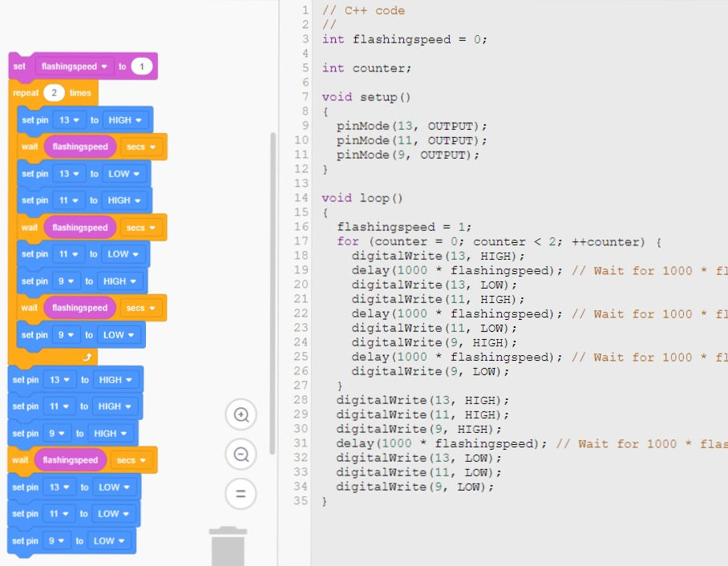Viewport: 728px width, 566px height.
Task: Click 'digitalWrite(13, LOW);' on line 20
Action: click(x=434, y=285)
